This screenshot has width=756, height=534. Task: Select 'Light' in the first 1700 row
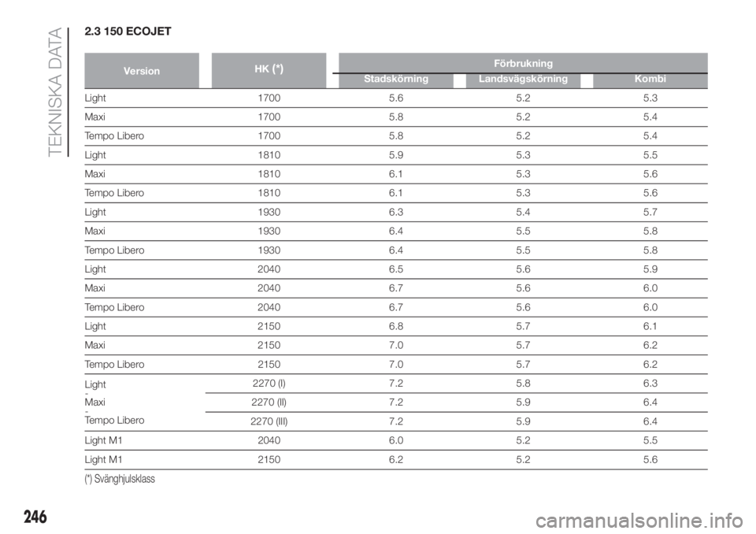pos(95,98)
